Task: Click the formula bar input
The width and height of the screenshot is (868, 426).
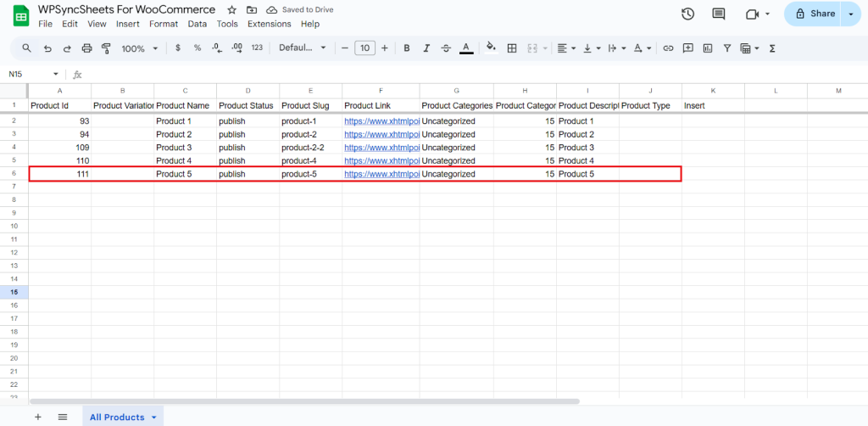Action: pyautogui.click(x=476, y=74)
